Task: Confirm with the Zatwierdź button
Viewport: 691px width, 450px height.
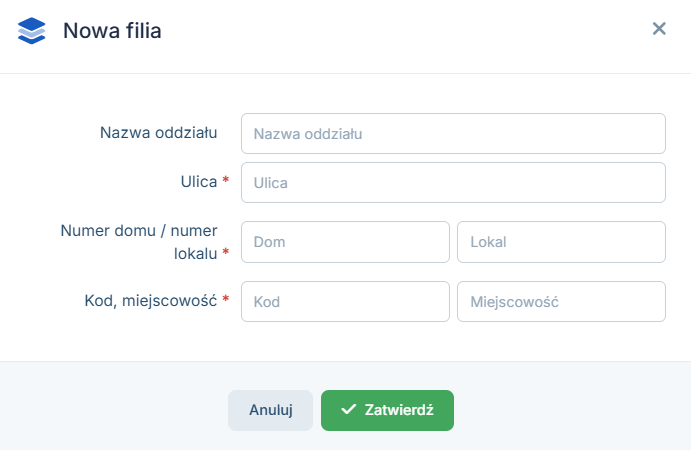Action: pos(387,410)
